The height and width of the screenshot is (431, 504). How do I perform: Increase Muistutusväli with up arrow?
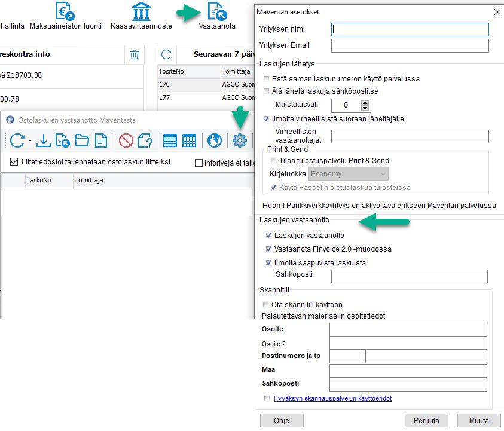pyautogui.click(x=365, y=103)
